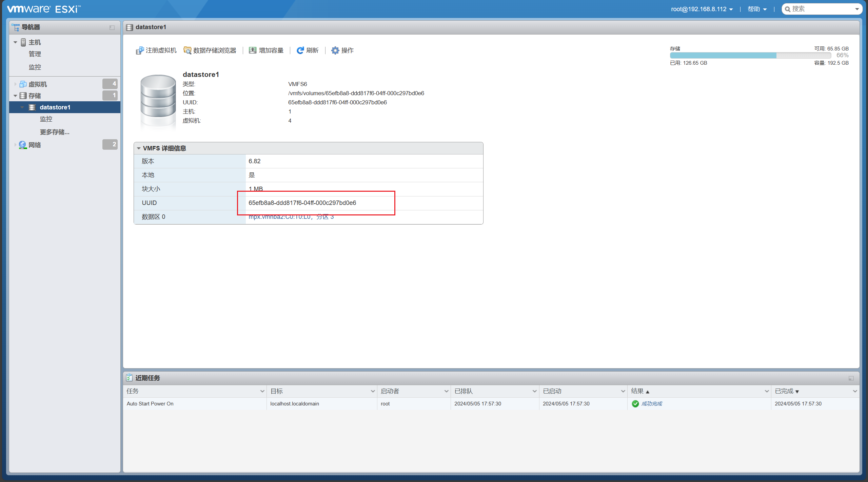The height and width of the screenshot is (482, 868).
Task: Click More storage (更多存储...) link
Action: 55,132
